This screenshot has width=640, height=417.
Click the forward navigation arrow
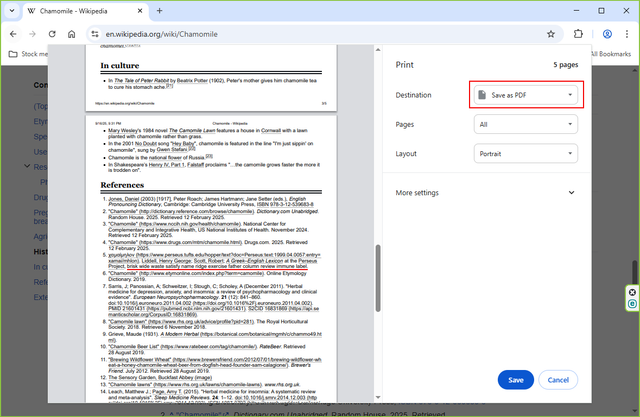[x=33, y=34]
